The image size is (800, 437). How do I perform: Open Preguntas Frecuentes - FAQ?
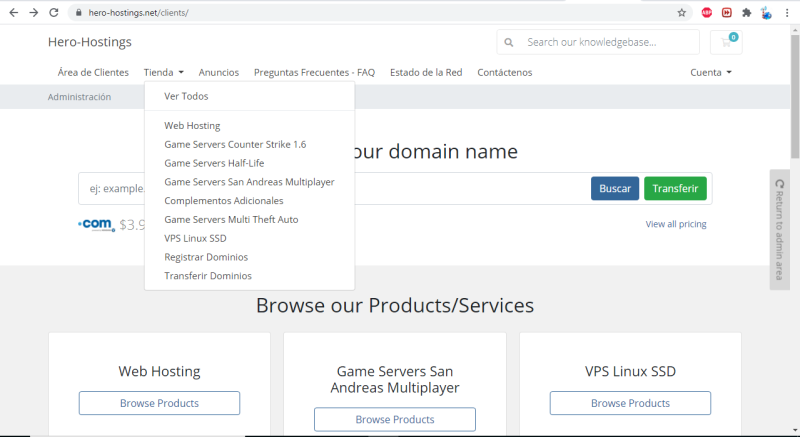tap(314, 72)
